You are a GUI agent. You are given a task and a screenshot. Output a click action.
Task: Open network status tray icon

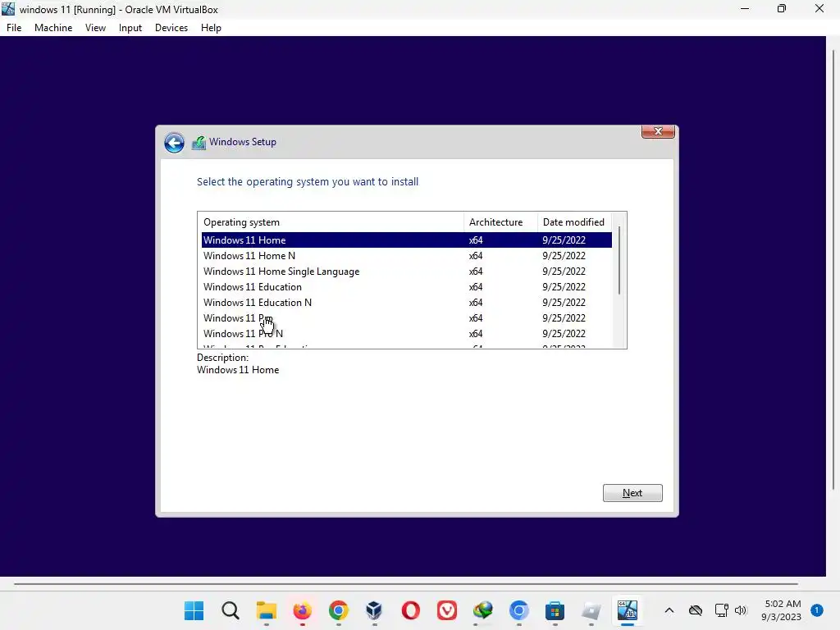[721, 610]
